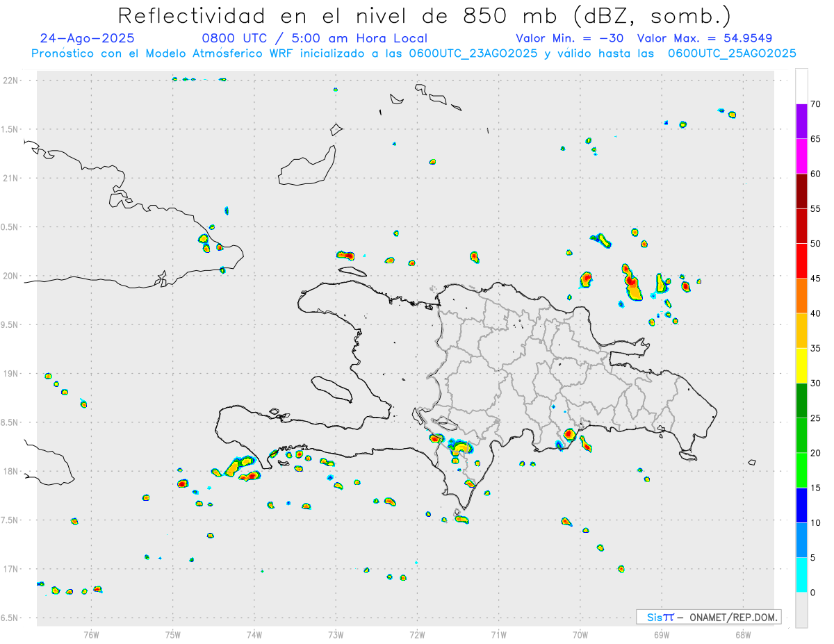The height and width of the screenshot is (644, 834).
Task: Click the colorbar value label '0'
Action: [813, 593]
